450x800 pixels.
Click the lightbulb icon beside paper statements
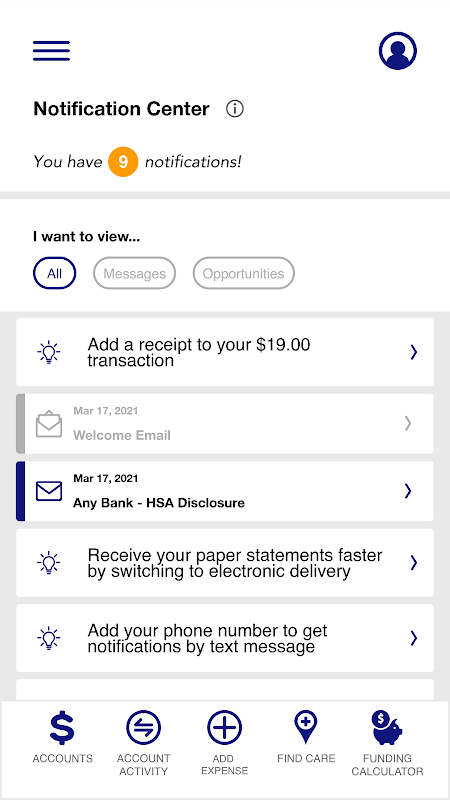pyautogui.click(x=48, y=563)
